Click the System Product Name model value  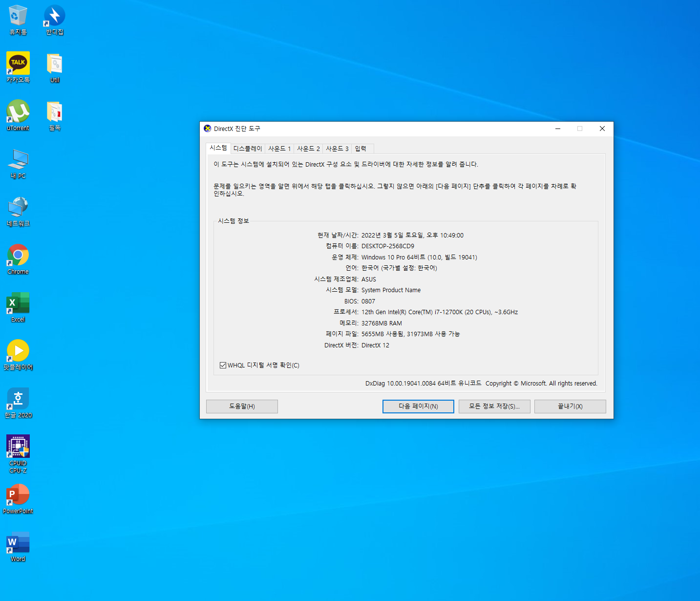391,290
